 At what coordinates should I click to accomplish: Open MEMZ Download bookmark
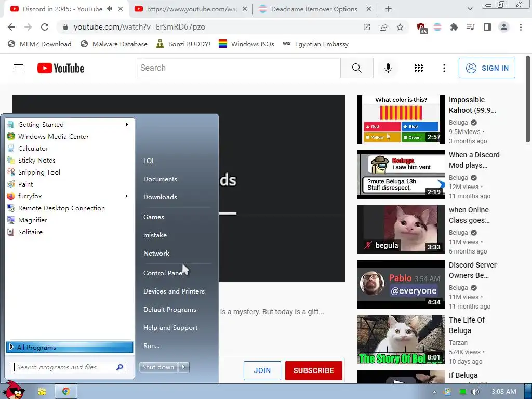click(39, 44)
